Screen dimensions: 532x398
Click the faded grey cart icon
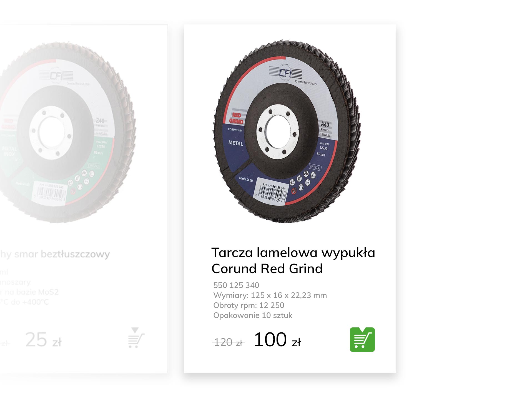click(136, 337)
